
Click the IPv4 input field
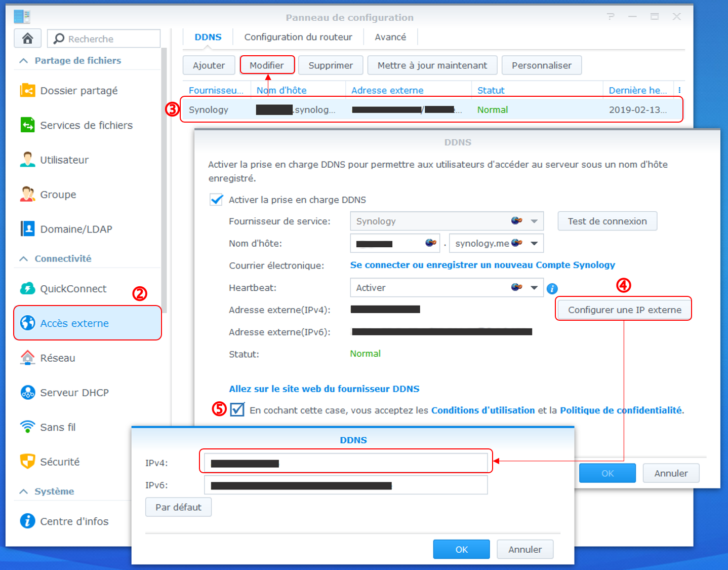click(346, 463)
